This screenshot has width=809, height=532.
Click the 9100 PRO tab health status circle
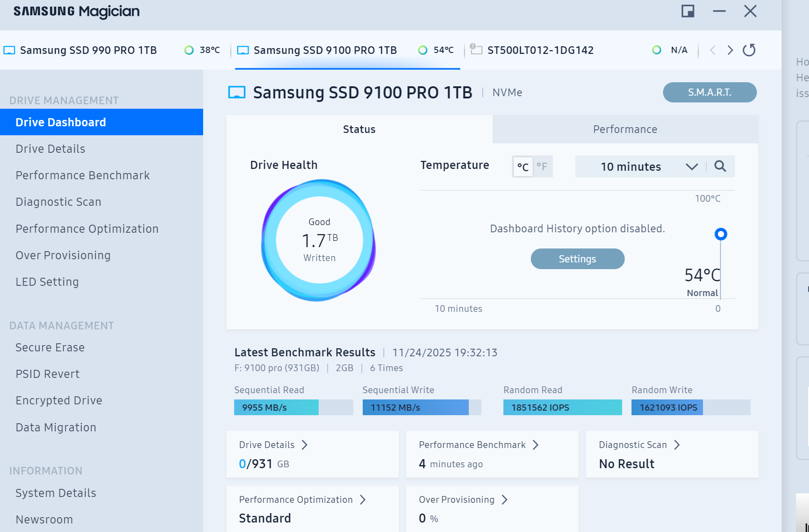(x=423, y=50)
